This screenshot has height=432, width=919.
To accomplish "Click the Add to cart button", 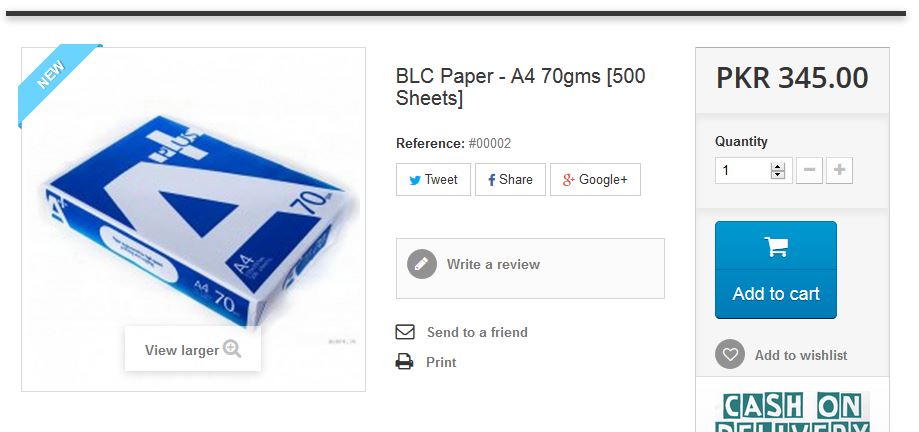I will point(776,270).
